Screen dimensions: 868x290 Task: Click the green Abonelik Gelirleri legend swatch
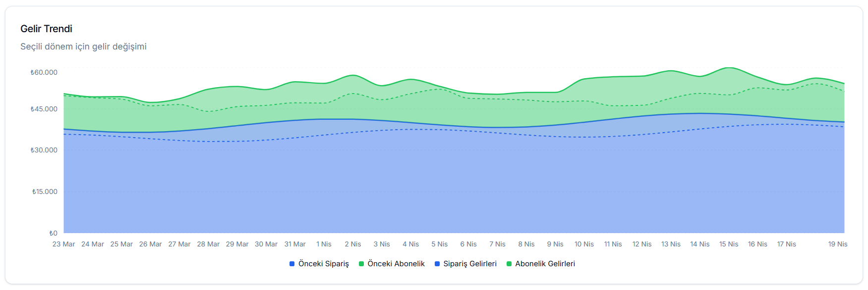coord(509,264)
